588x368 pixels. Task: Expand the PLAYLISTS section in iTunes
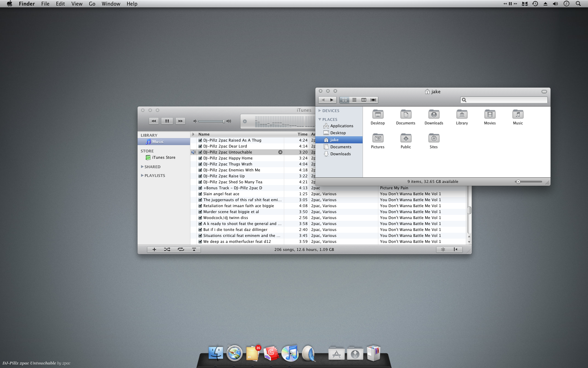[x=142, y=175]
